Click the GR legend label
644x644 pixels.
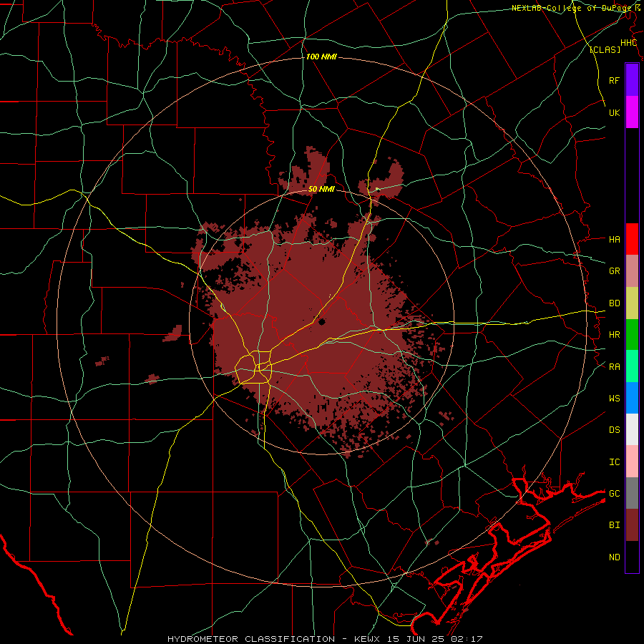tap(614, 271)
